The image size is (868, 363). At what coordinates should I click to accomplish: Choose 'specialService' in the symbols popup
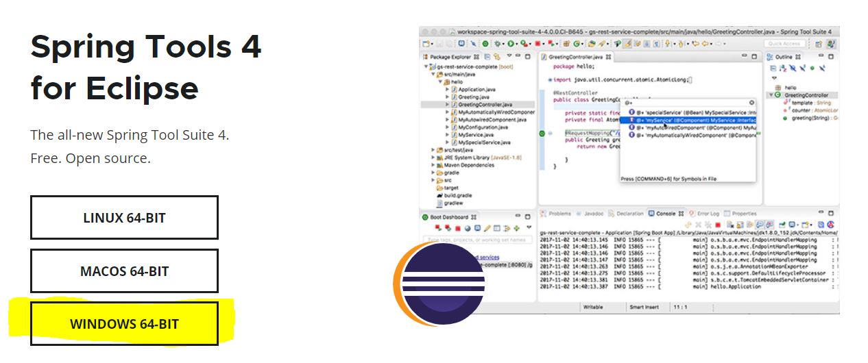(x=692, y=111)
